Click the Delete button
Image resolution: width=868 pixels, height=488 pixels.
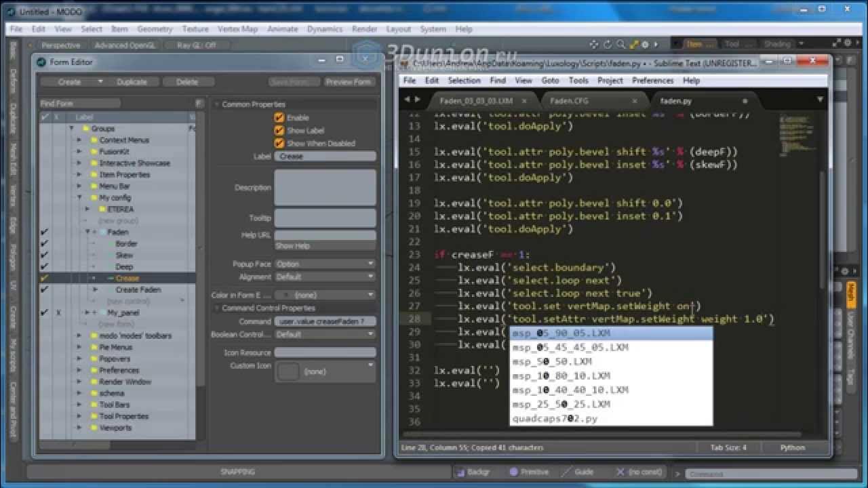pos(187,81)
